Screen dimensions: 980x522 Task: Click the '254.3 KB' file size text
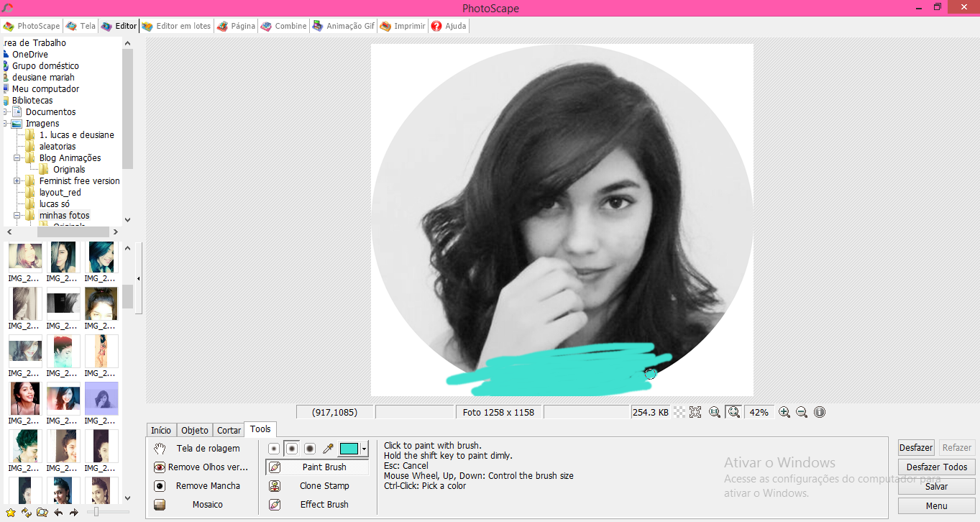pos(651,412)
